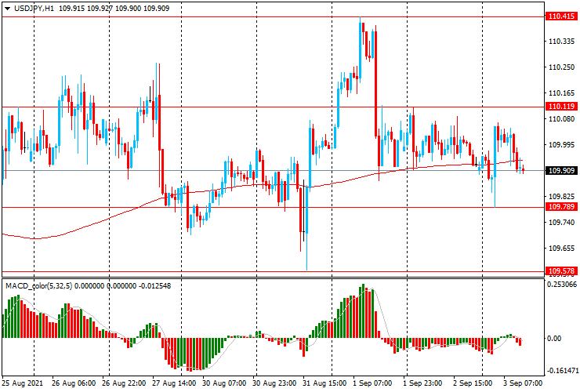Click the 31 Aug 15:00 time label
Screen dimensions: 580x392
click(324, 383)
